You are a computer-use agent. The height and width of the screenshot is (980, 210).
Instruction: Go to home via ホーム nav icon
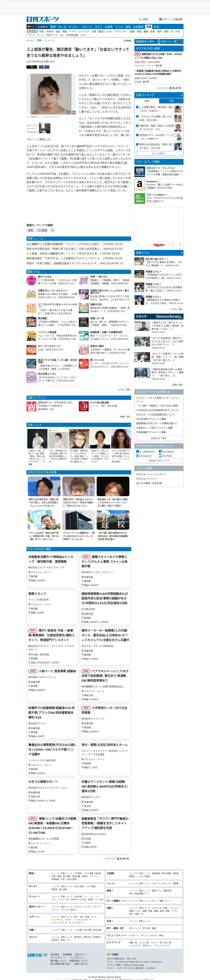(x=31, y=27)
